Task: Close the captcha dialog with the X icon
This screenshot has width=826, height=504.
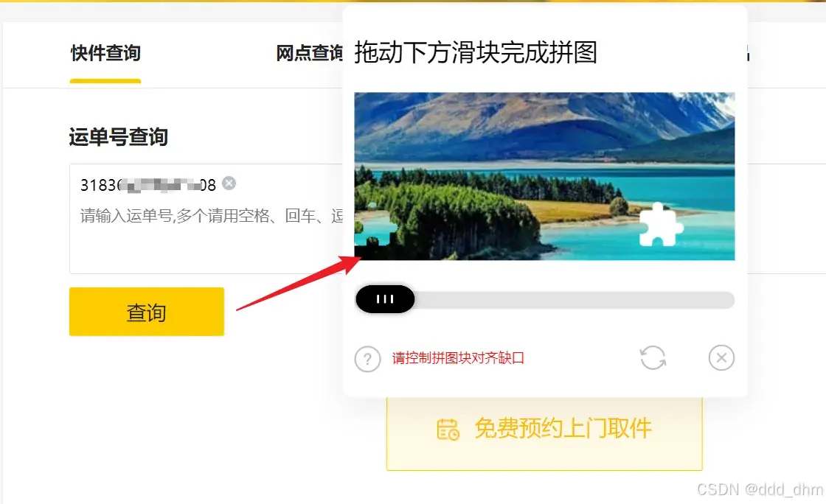Action: [x=721, y=358]
